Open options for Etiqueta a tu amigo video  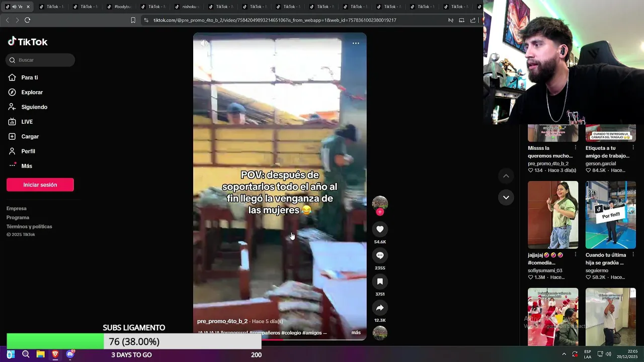point(633,147)
